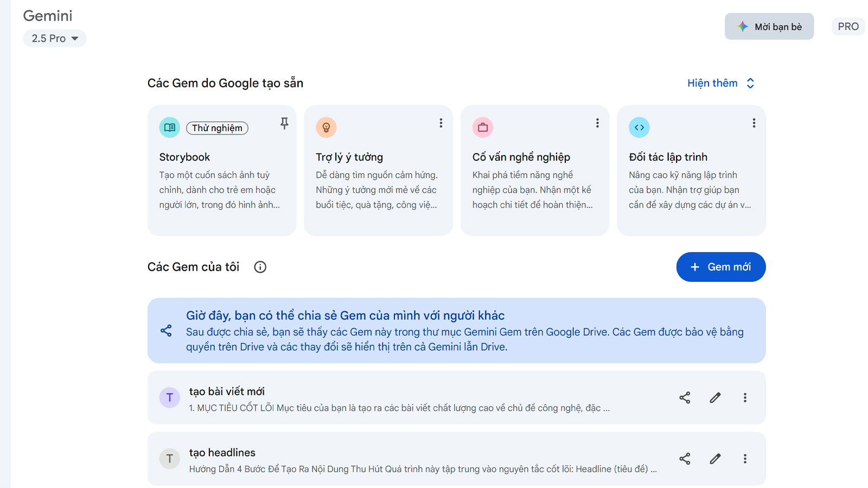
Task: Click the T avatar of tạo bài viết mới
Action: (169, 397)
